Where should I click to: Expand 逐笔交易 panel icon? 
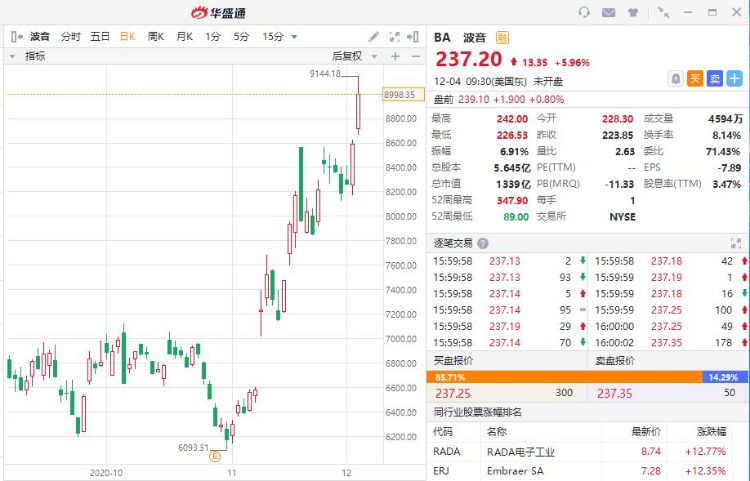pyautogui.click(x=736, y=243)
